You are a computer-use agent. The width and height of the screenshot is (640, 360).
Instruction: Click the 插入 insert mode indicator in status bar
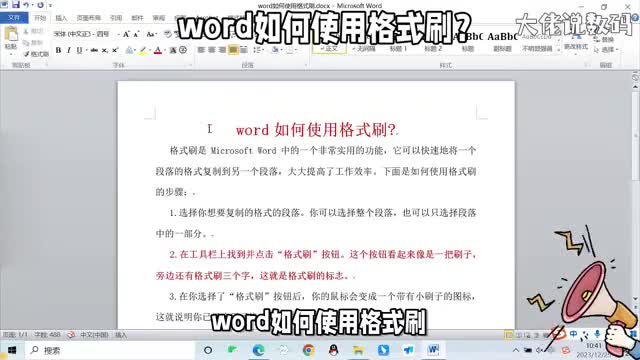point(121,335)
